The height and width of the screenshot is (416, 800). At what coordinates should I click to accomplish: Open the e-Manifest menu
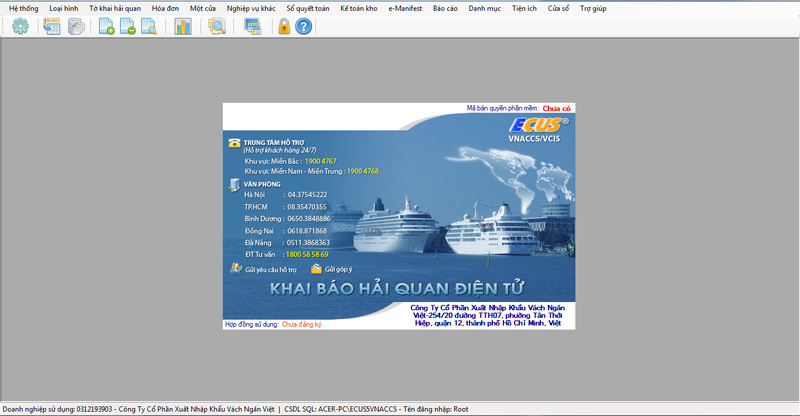coord(405,8)
